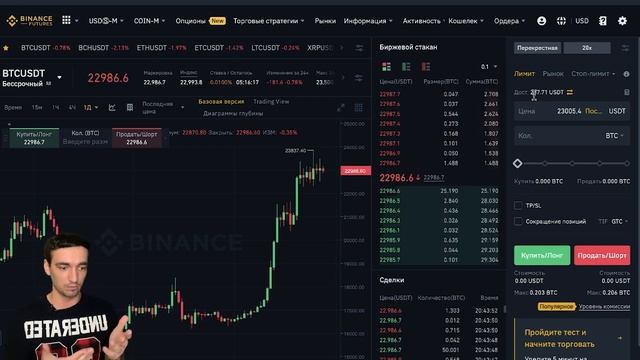Switch to Trading View tab
640x360 pixels.
point(271,102)
